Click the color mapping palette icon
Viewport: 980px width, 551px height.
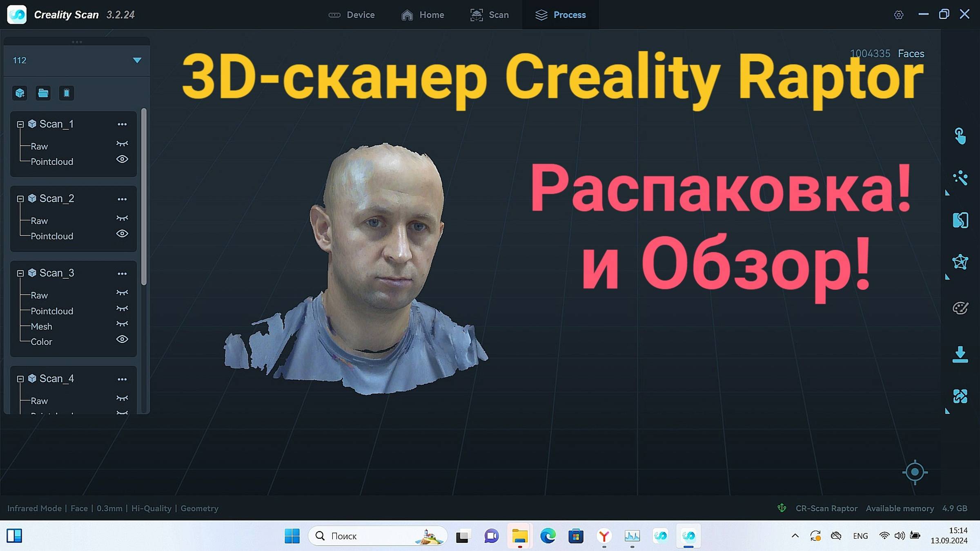[x=960, y=308]
